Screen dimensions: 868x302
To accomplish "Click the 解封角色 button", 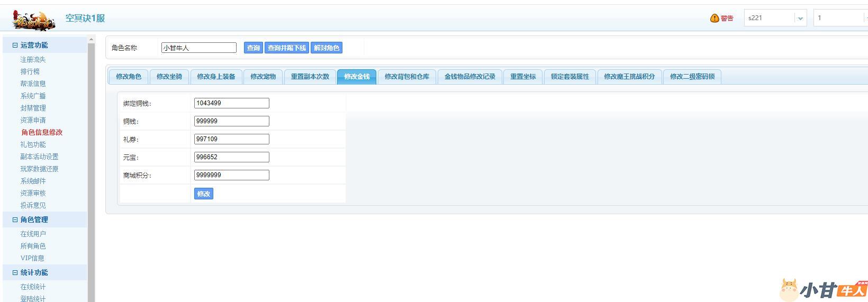I will click(326, 48).
